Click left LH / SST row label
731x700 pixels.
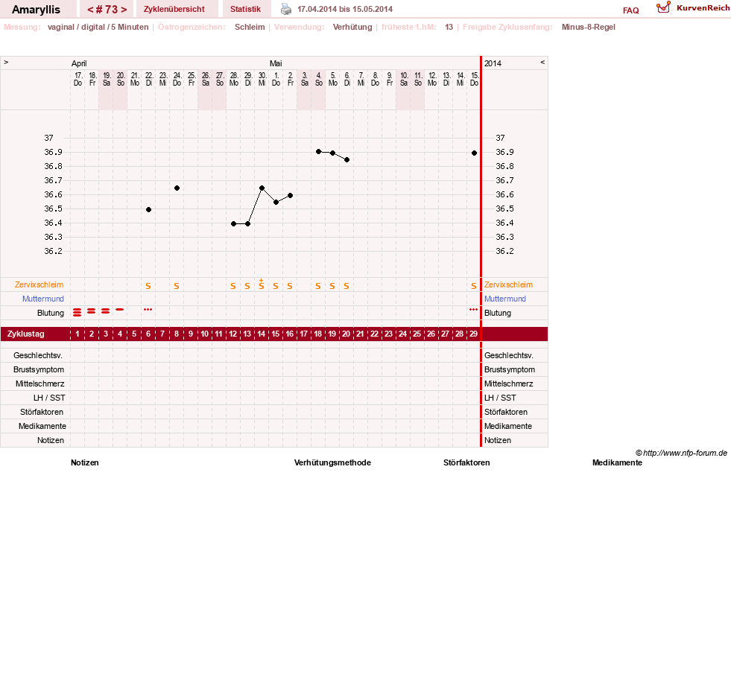49,398
